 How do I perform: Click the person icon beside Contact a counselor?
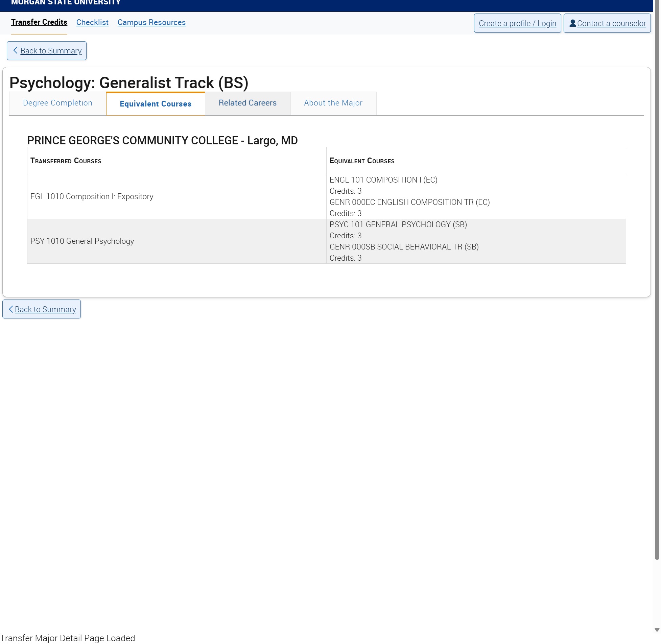(572, 23)
